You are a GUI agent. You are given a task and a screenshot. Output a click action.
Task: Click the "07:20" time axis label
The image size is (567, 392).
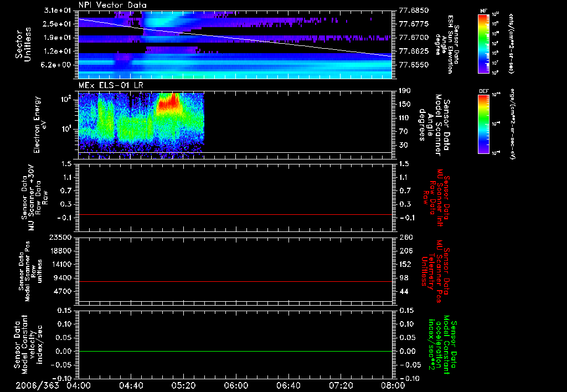(x=341, y=385)
